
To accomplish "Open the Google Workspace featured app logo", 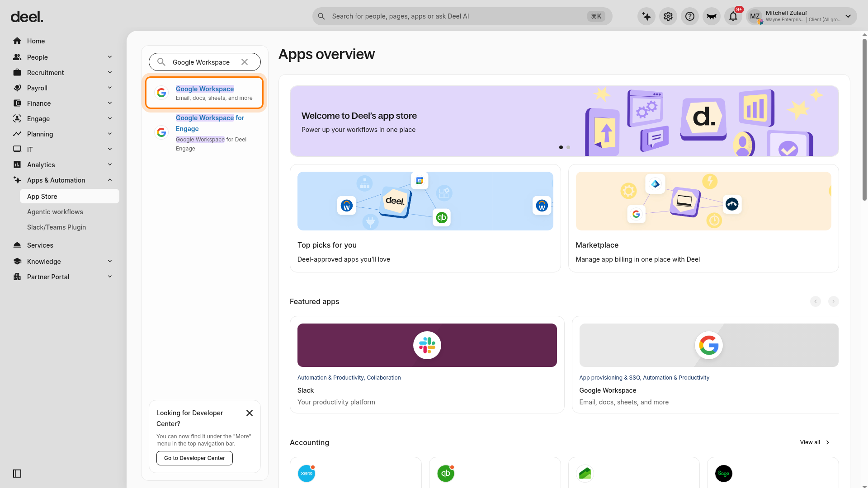I will coord(709,345).
